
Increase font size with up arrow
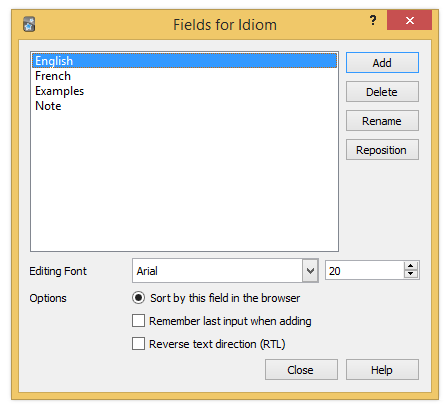[x=411, y=266]
